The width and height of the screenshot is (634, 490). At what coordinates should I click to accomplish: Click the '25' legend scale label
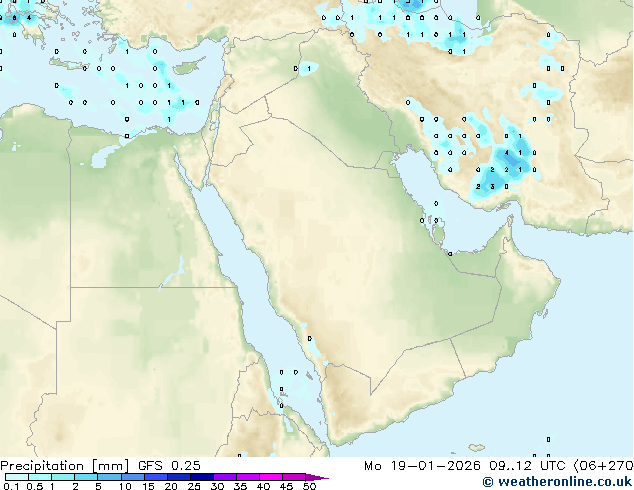tap(194, 486)
